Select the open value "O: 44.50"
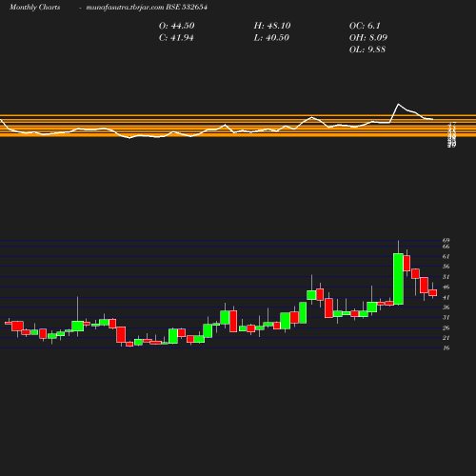This screenshot has width=476, height=476. click(177, 26)
